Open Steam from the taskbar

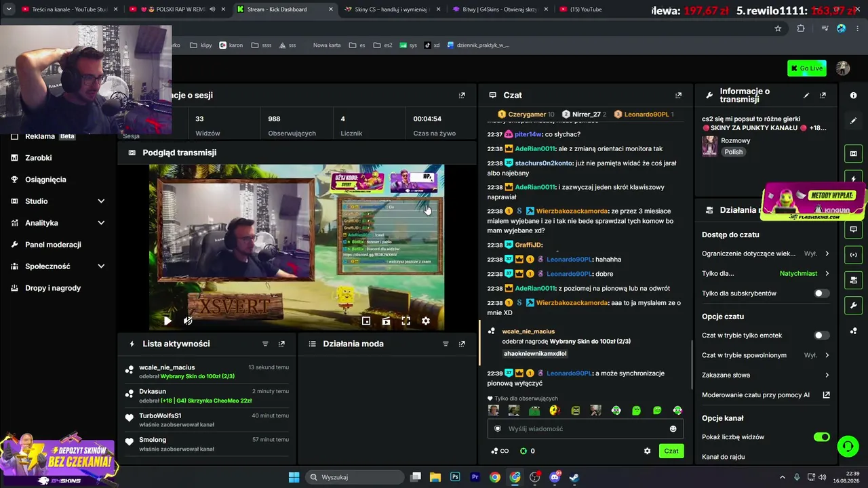[574, 477]
